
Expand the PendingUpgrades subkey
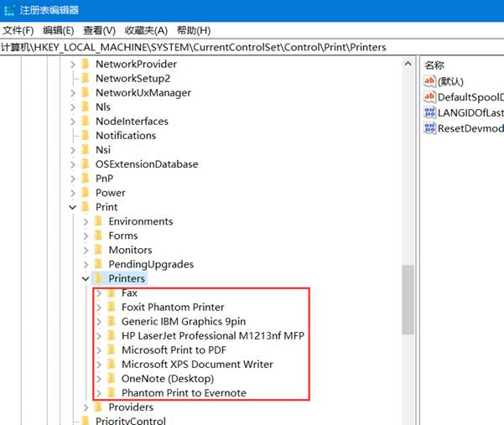[86, 265]
